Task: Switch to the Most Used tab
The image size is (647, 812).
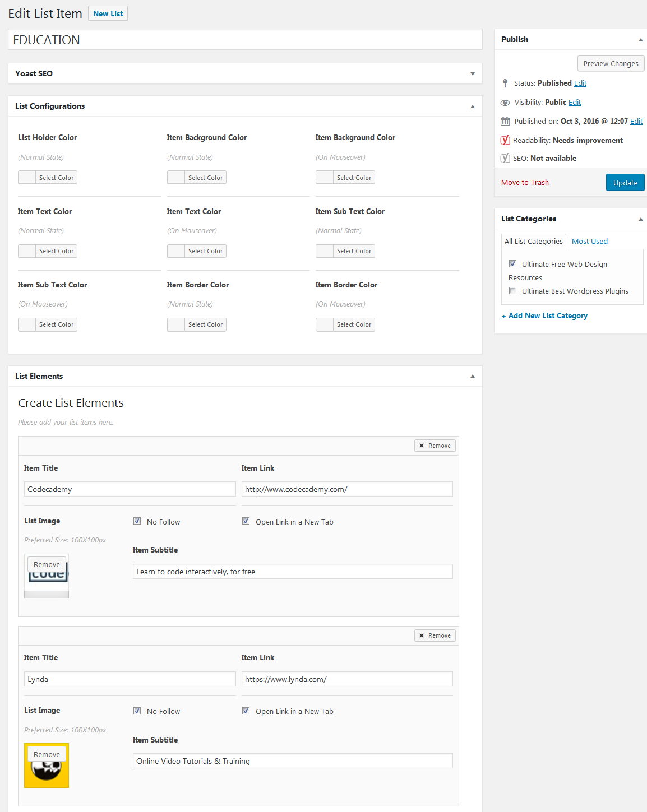Action: [x=589, y=241]
